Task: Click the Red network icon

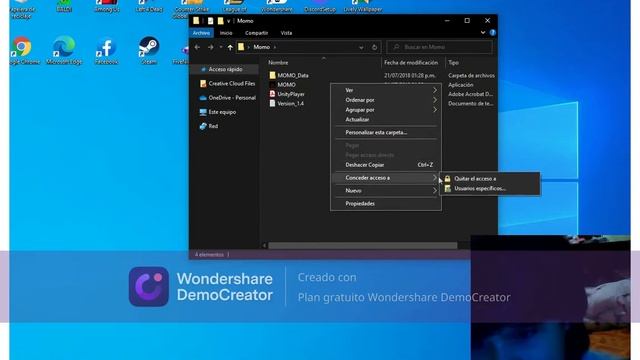Action: coord(203,127)
